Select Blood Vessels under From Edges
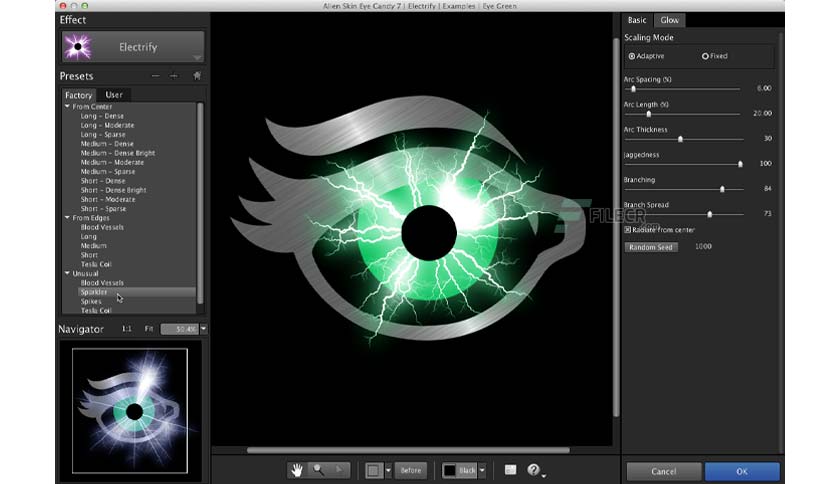 click(x=102, y=227)
